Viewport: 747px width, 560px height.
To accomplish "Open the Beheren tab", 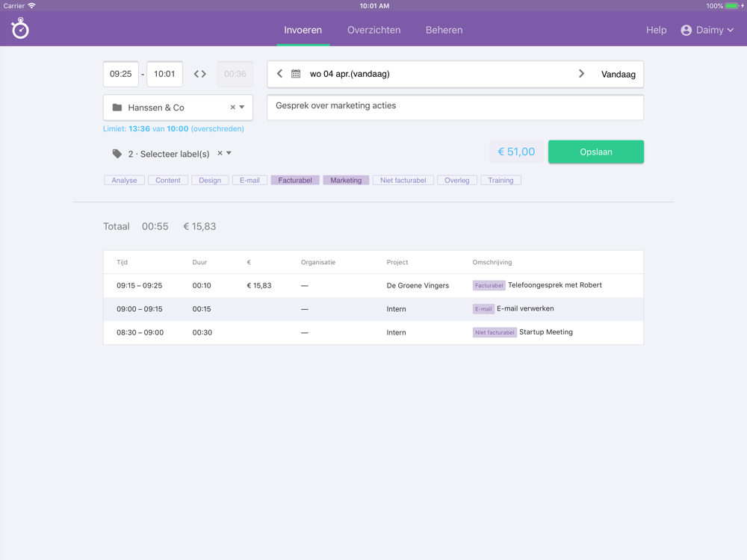I will coord(444,31).
